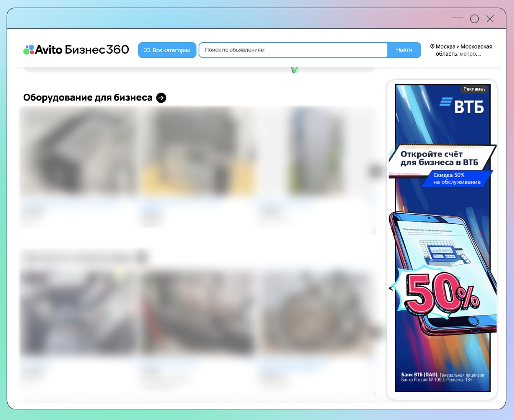Open the Все категории menu
This screenshot has width=514, height=420.
pyautogui.click(x=167, y=50)
